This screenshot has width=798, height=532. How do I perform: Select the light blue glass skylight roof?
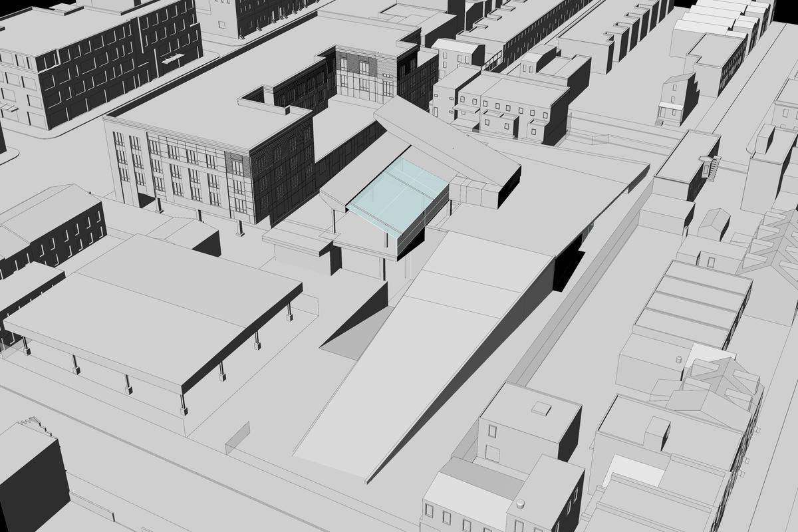point(396,198)
